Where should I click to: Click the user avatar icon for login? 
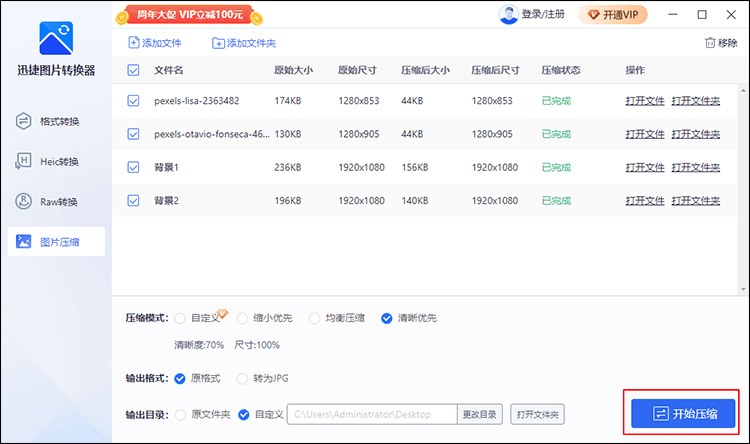pos(508,15)
